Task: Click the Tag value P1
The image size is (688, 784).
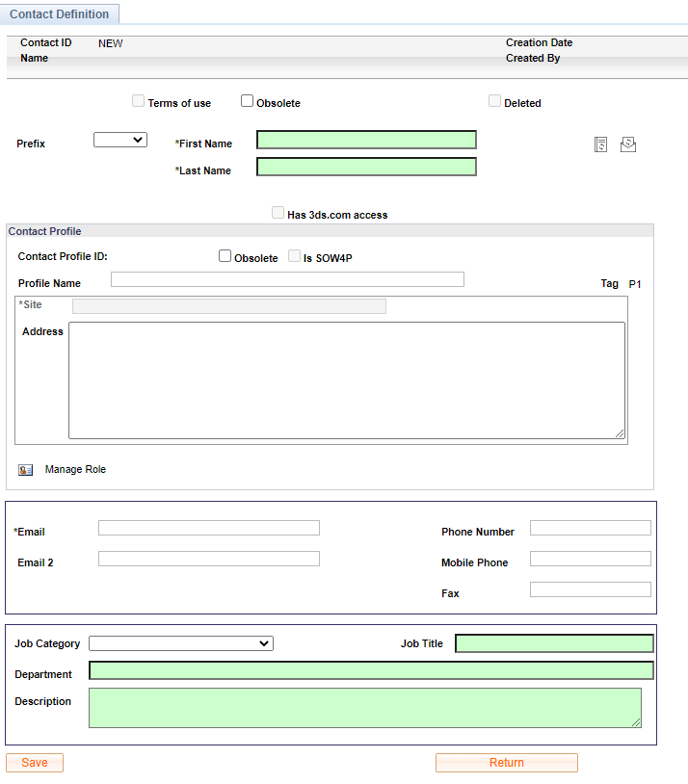Action: (x=635, y=284)
